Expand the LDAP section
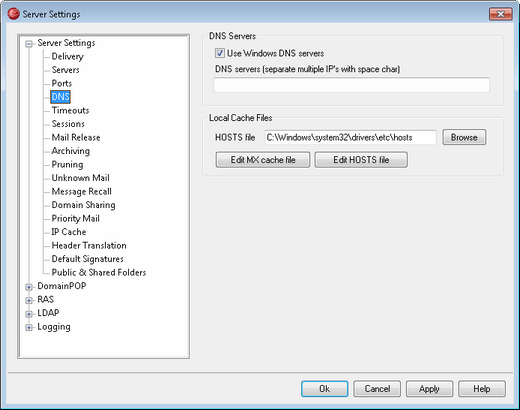520x410 pixels. click(29, 314)
